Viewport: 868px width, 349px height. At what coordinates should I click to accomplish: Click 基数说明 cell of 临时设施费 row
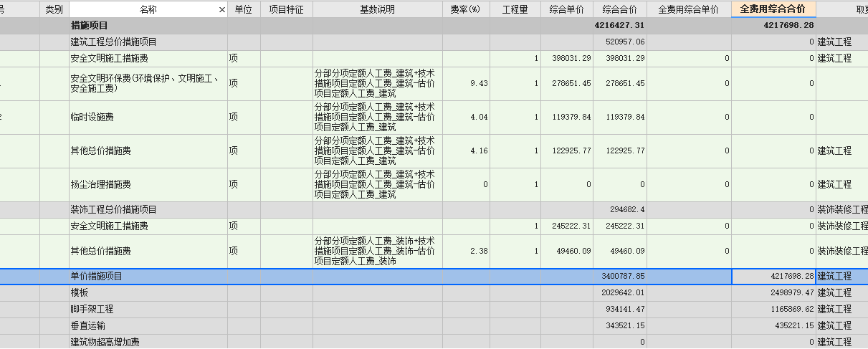(x=377, y=118)
